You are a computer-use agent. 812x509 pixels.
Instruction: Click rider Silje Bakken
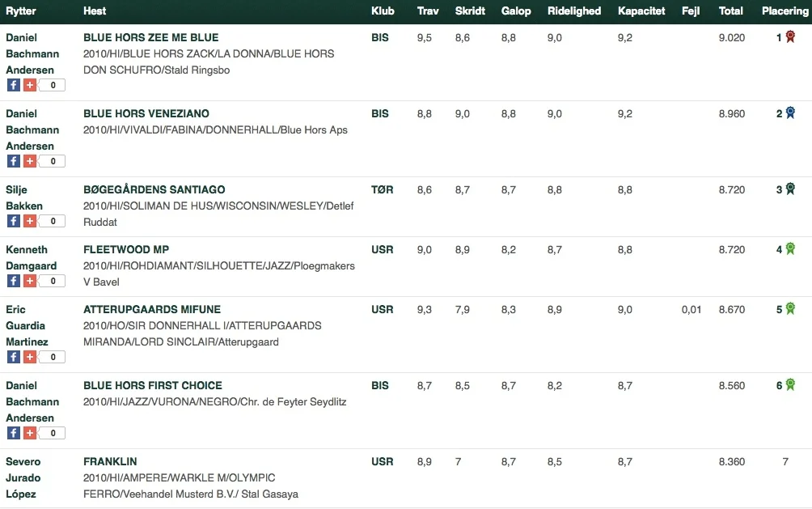point(24,197)
